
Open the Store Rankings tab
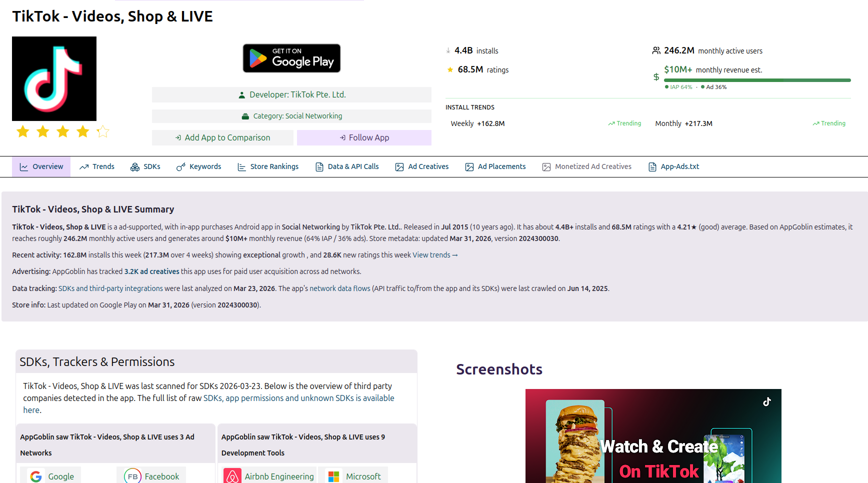[x=268, y=166]
